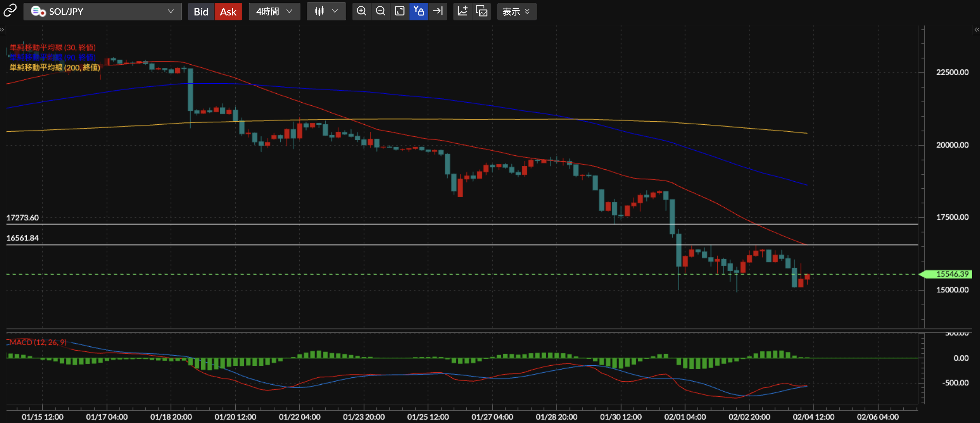Screen dimensions: 980x423
Task: Collapse the right side panel arrows
Action: tap(976, 30)
